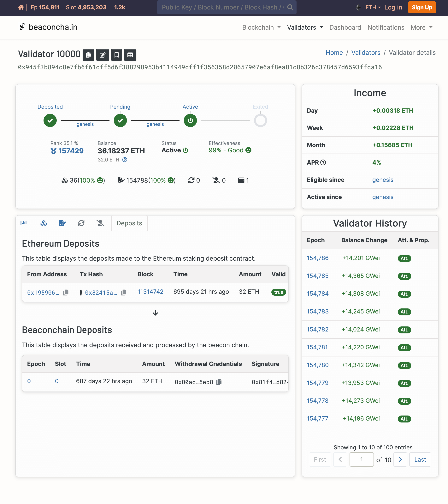This screenshot has width=448, height=504.
Task: Click the Month income value +0.15685 ETH
Action: coord(392,145)
